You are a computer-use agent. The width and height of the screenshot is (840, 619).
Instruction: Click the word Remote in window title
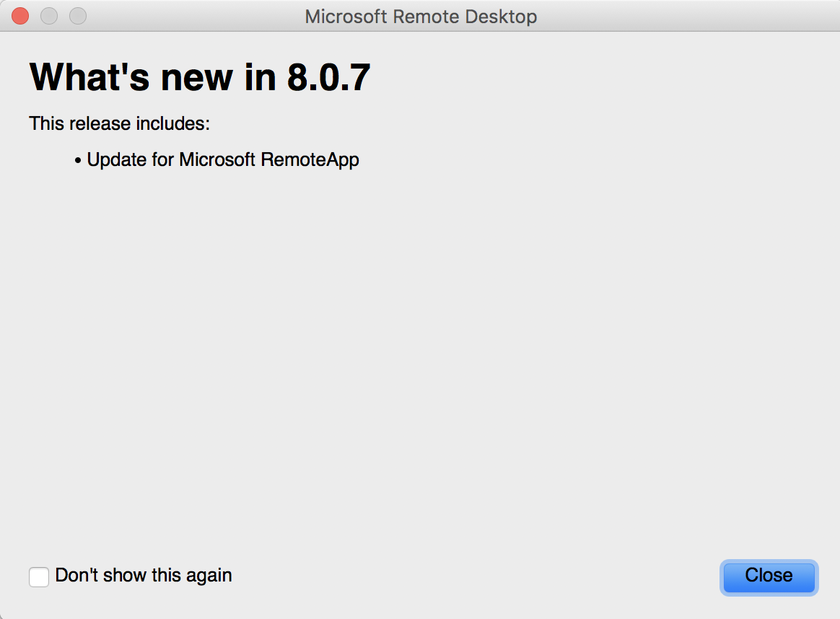[426, 17]
